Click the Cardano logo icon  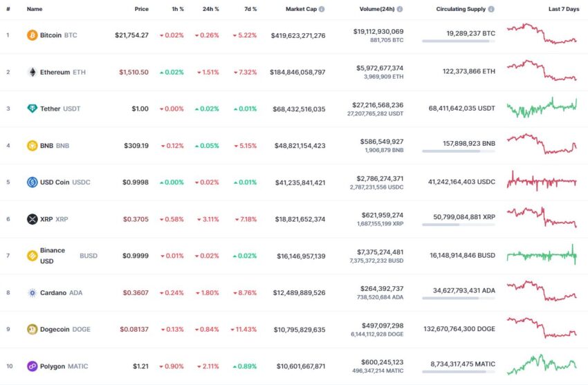tap(32, 293)
